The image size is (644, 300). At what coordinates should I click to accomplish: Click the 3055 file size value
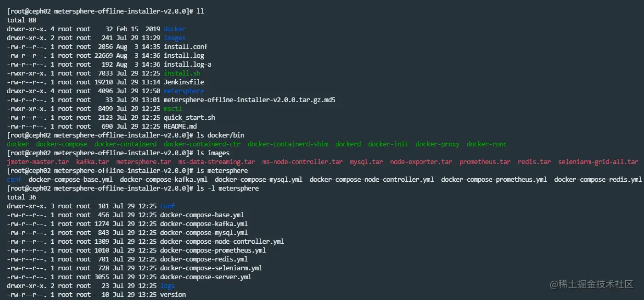[102, 277]
